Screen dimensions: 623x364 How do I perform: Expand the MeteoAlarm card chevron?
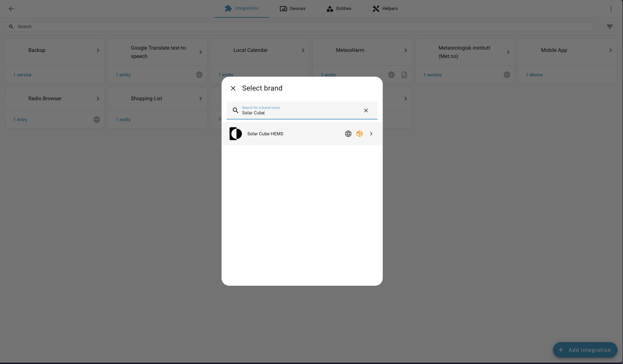coord(406,50)
